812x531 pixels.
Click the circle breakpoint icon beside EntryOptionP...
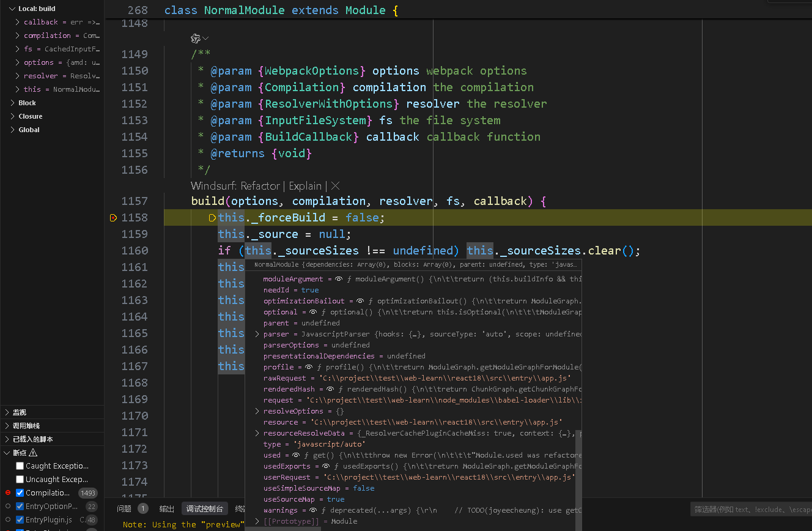8,506
